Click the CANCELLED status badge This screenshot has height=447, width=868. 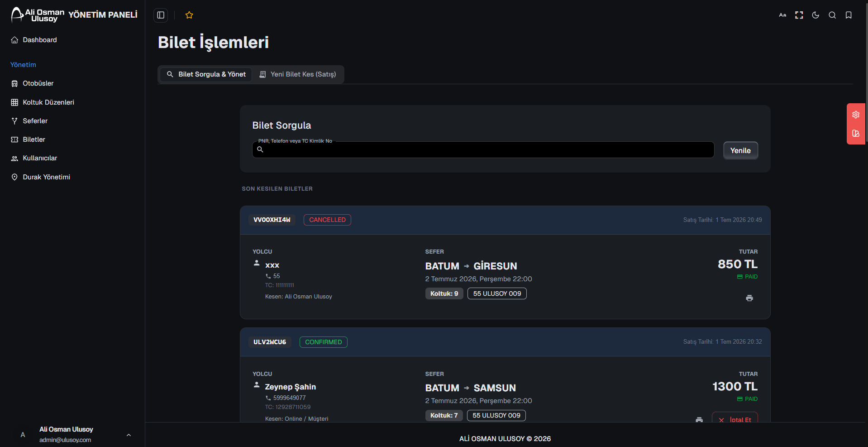[327, 220]
